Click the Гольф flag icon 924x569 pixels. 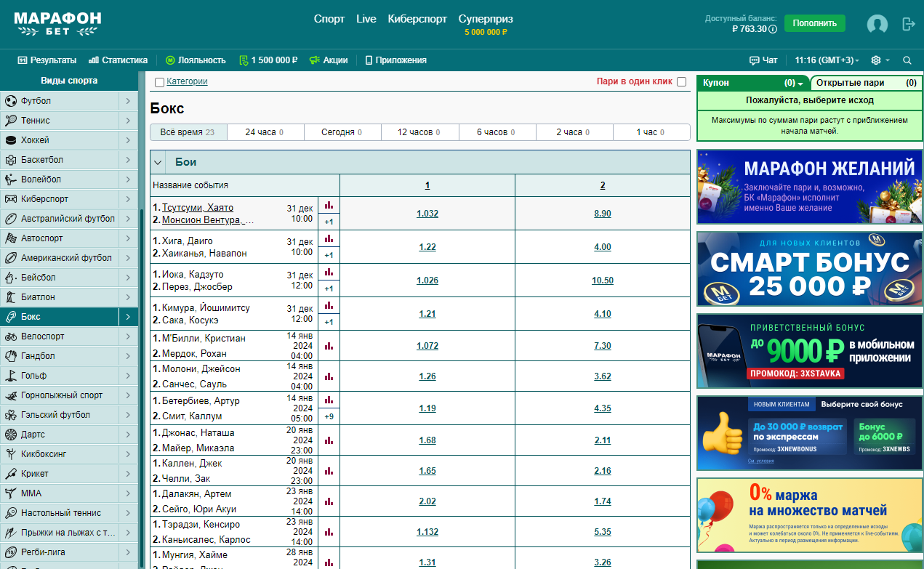click(x=11, y=376)
